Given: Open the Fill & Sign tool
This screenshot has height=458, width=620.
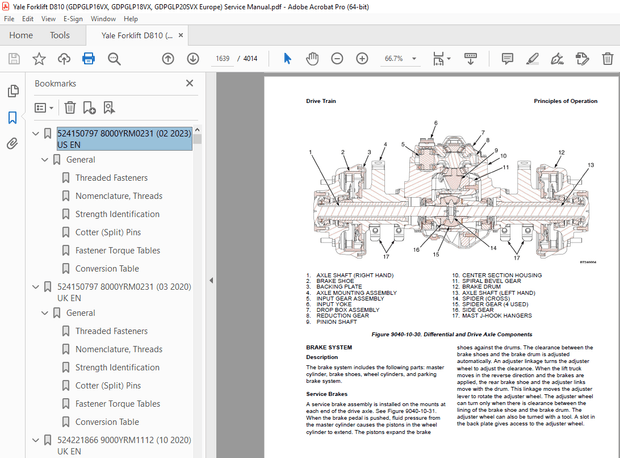Looking at the screenshot, I should coord(557,59).
